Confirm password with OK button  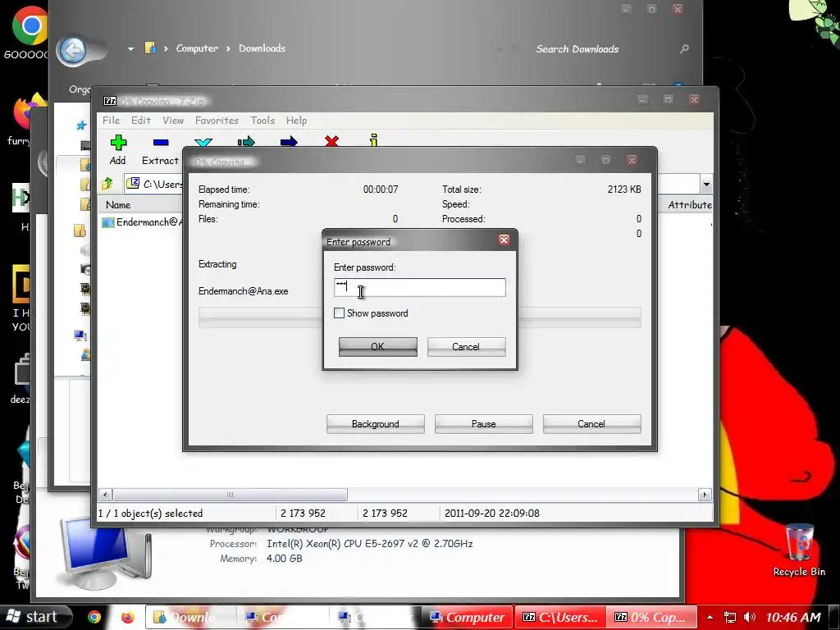(377, 347)
